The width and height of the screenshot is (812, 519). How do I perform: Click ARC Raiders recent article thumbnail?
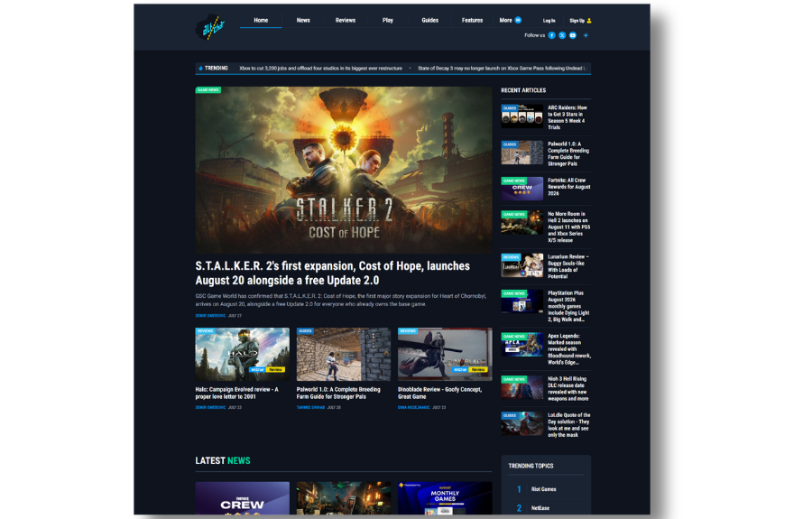pos(522,116)
